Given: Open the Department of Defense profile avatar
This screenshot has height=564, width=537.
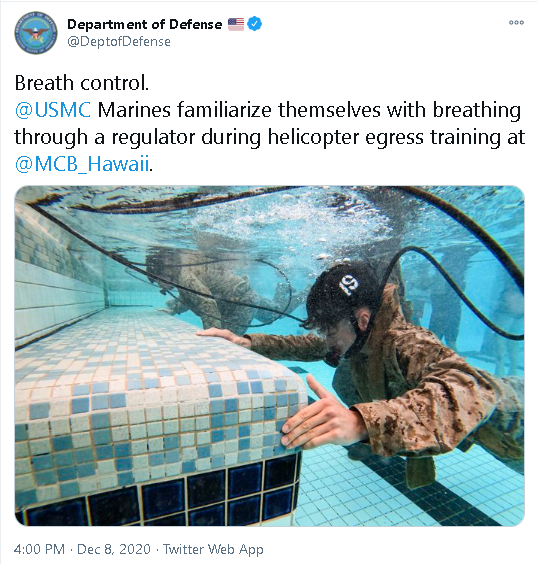Looking at the screenshot, I should [x=36, y=33].
